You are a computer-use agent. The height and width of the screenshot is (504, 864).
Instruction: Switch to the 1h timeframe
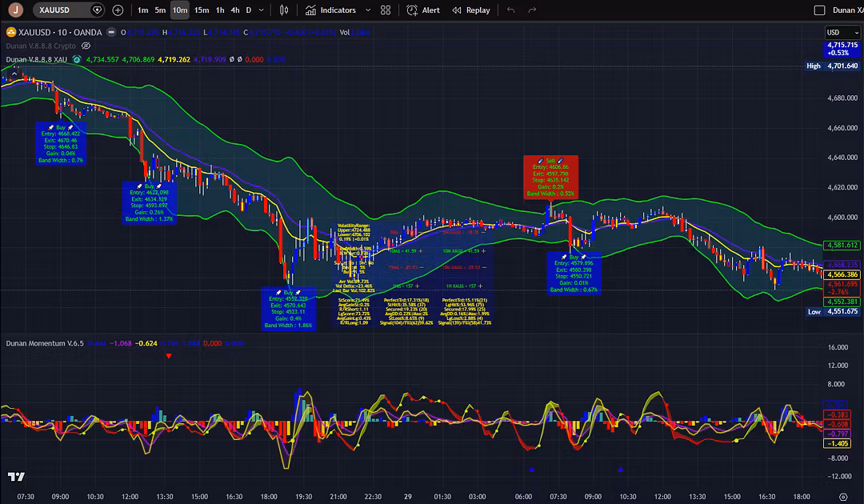click(x=220, y=10)
